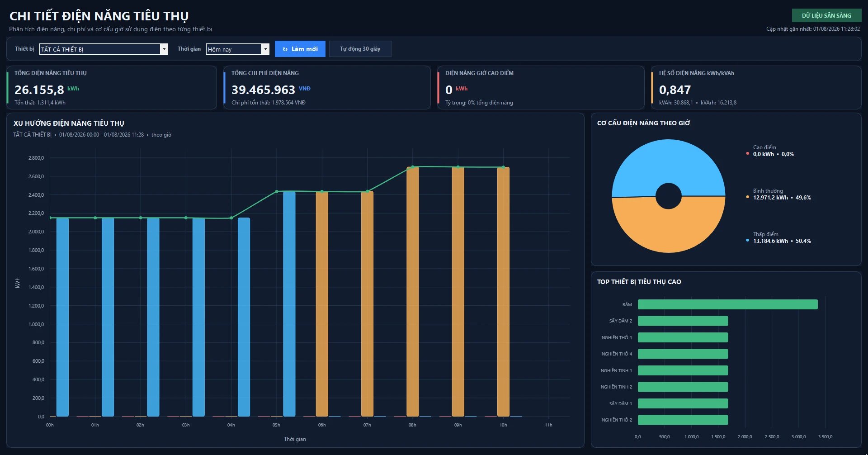Viewport: 868px width, 455px height.
Task: Click the blue bar for 00h
Action: tap(62, 317)
